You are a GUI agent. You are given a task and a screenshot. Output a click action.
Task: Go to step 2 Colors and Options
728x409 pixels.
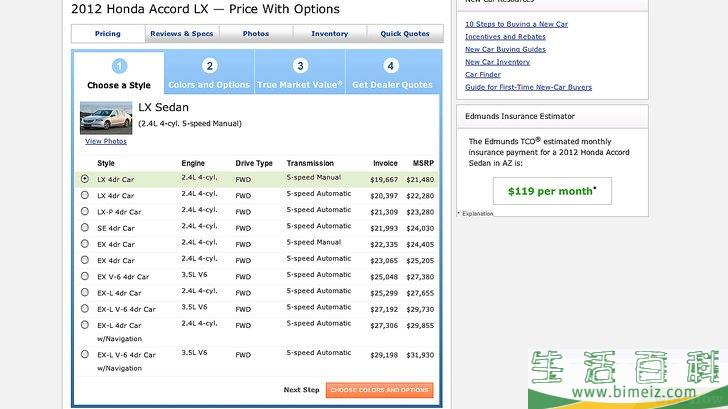click(209, 73)
